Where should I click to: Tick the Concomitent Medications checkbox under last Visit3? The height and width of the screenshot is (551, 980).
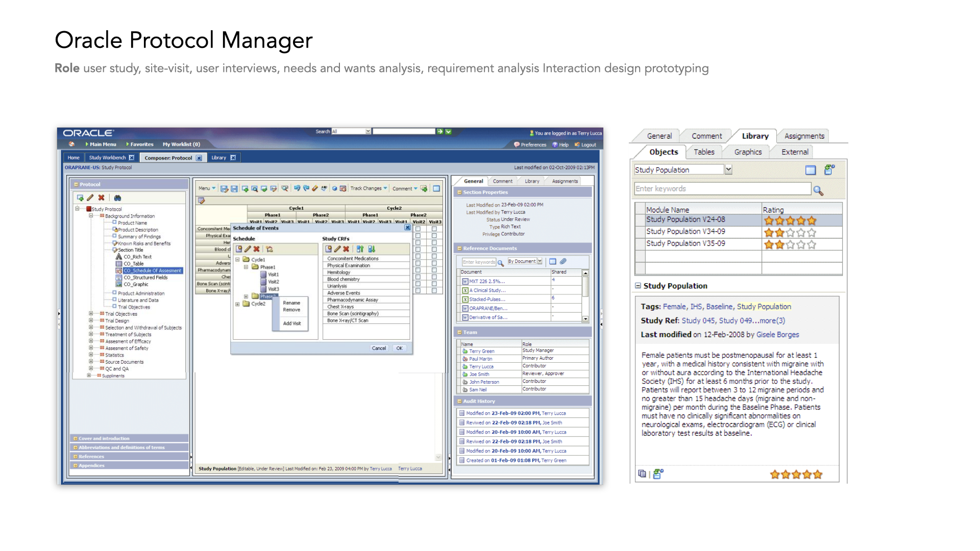(434, 229)
